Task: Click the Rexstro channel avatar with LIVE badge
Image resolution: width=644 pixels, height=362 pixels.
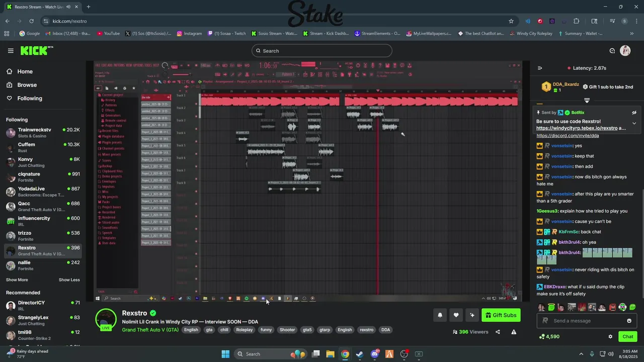Action: tap(106, 320)
